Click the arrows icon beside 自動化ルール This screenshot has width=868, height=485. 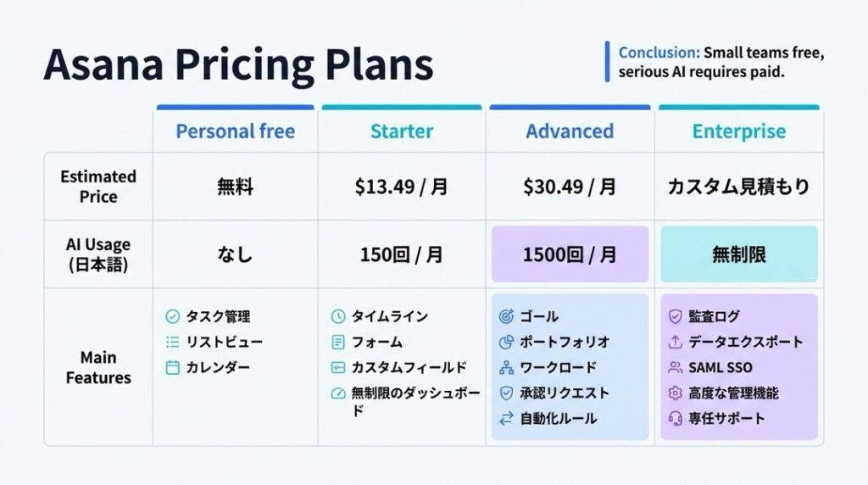pyautogui.click(x=506, y=419)
